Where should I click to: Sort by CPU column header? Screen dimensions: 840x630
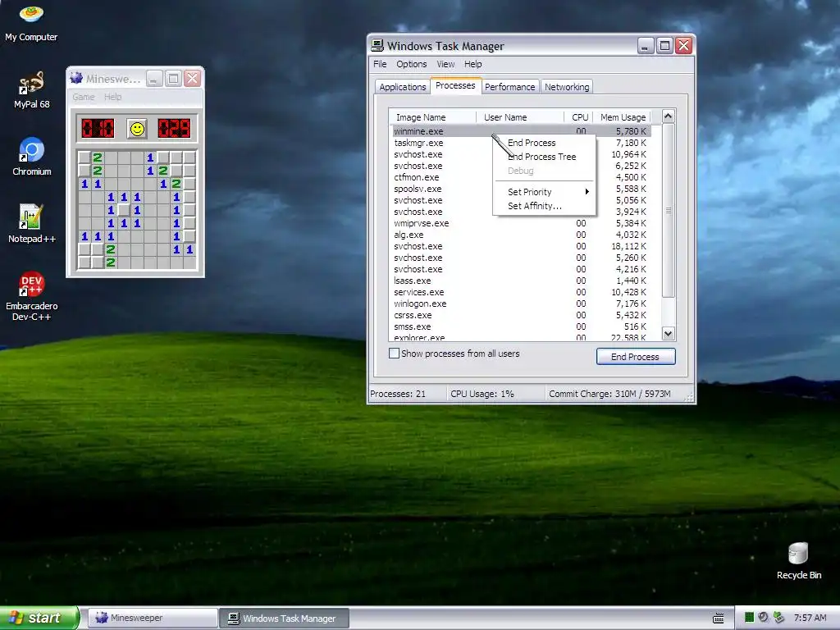point(578,117)
